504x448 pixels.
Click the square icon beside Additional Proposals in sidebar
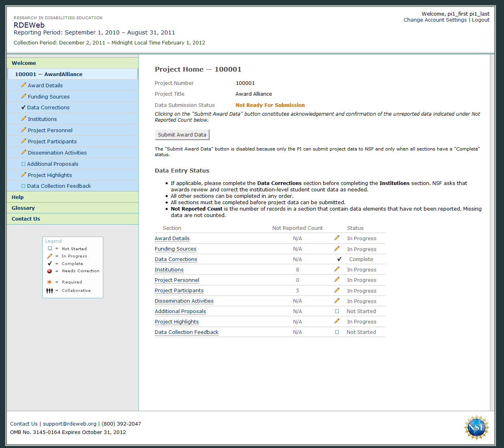click(x=23, y=164)
